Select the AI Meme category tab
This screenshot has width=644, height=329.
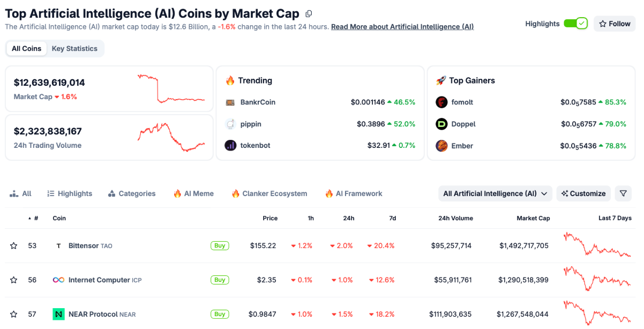click(193, 193)
